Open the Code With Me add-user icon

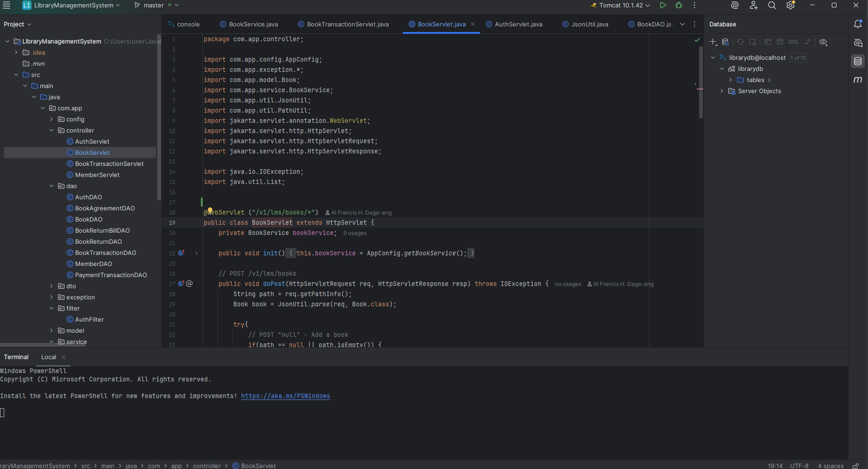(x=753, y=6)
